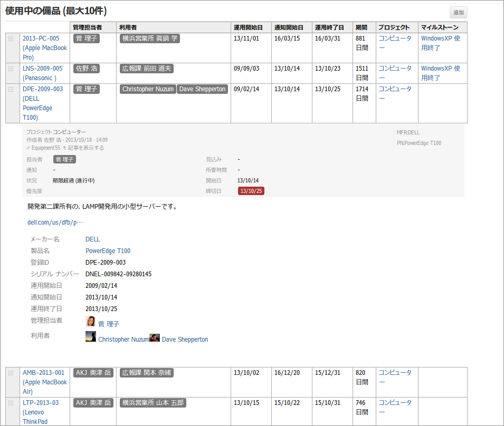Collapse the DPE-2009-003 row details
This screenshot has height=426, width=504.
11,90
